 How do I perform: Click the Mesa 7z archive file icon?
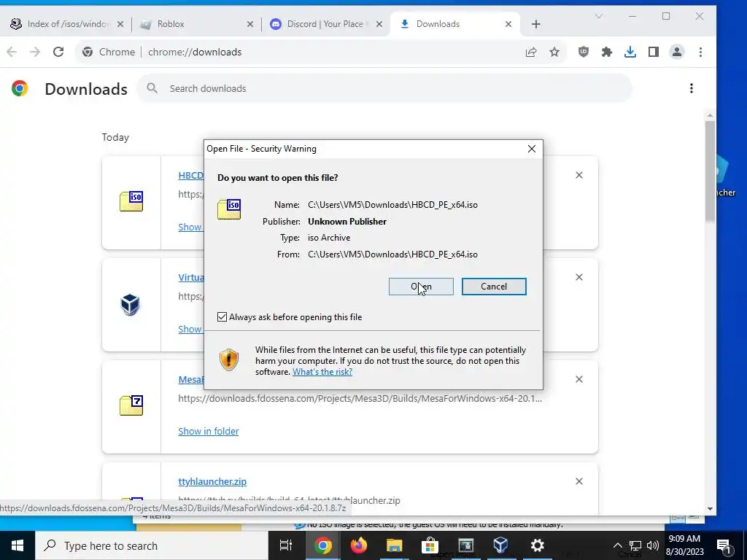pos(131,405)
